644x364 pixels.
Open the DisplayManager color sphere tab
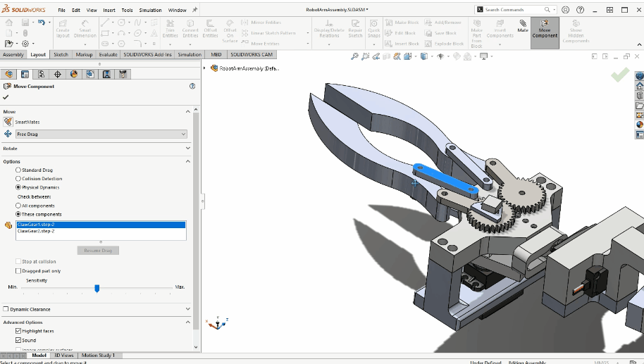(74, 74)
